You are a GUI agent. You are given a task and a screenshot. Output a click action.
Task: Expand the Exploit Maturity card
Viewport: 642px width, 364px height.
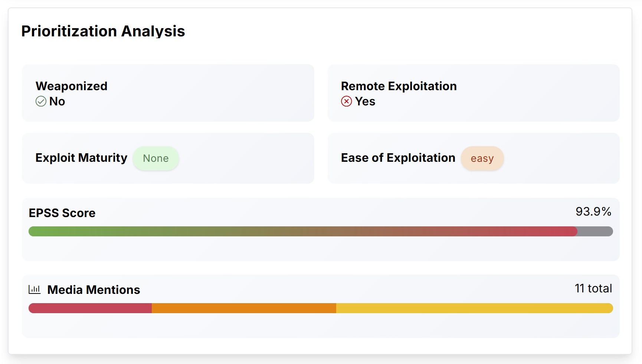point(168,158)
